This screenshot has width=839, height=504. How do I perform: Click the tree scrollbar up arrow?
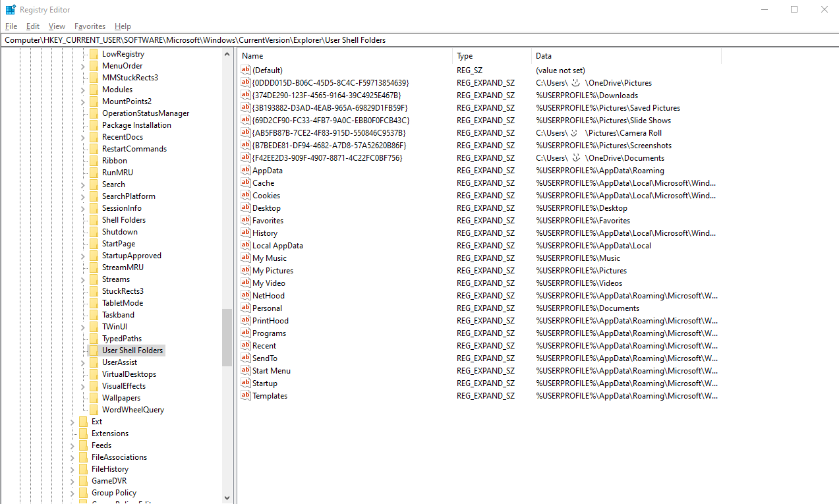[227, 54]
